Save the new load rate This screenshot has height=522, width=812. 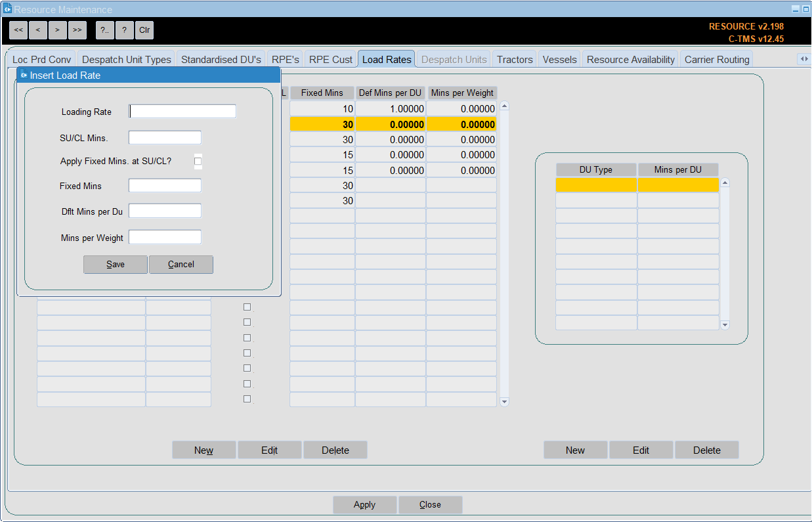(x=116, y=265)
